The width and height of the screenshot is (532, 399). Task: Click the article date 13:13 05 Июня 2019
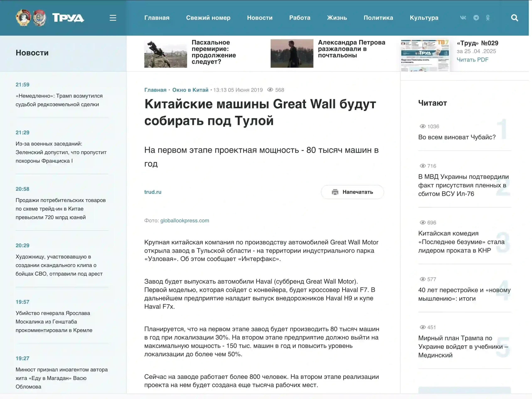(x=238, y=90)
